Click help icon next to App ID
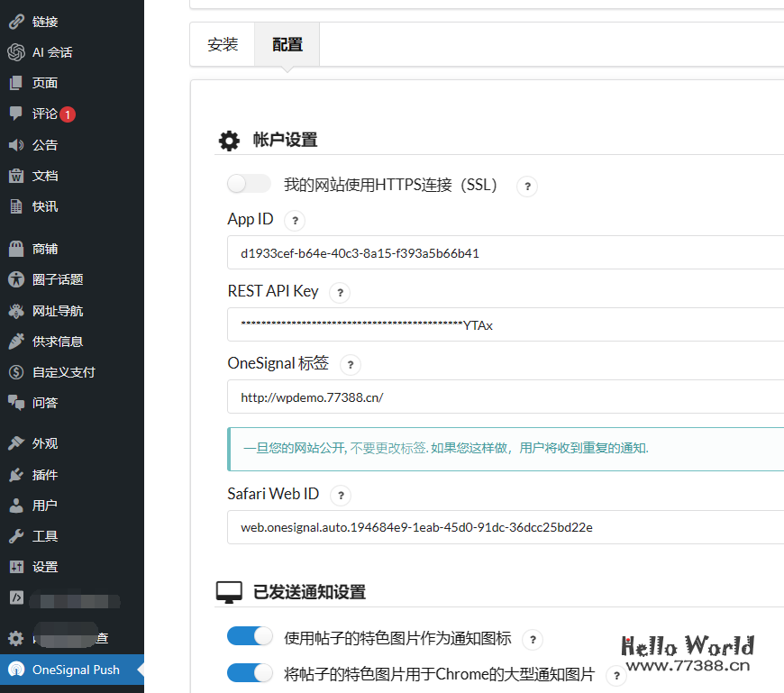Image resolution: width=784 pixels, height=693 pixels. 295,221
